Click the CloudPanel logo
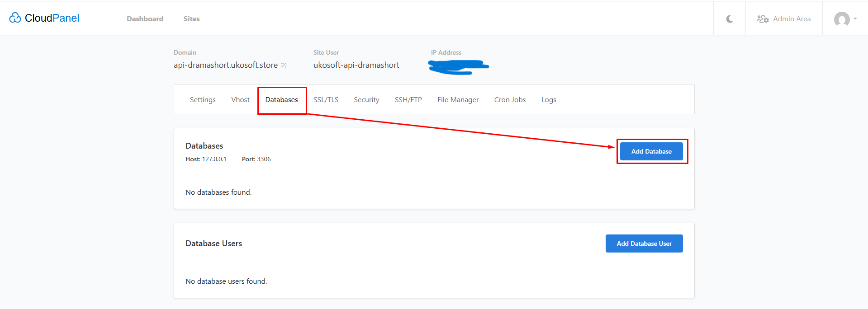868x309 pixels. pos(44,18)
